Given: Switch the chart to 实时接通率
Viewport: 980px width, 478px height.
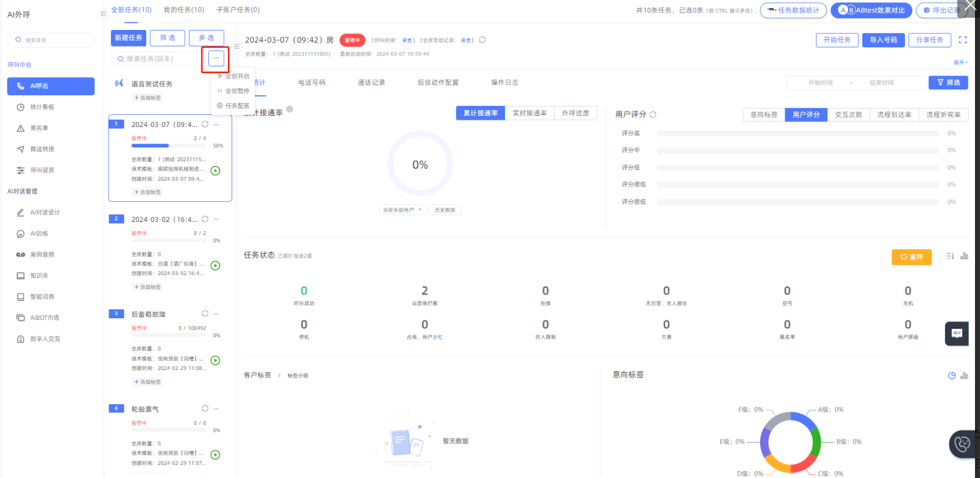Looking at the screenshot, I should point(529,113).
